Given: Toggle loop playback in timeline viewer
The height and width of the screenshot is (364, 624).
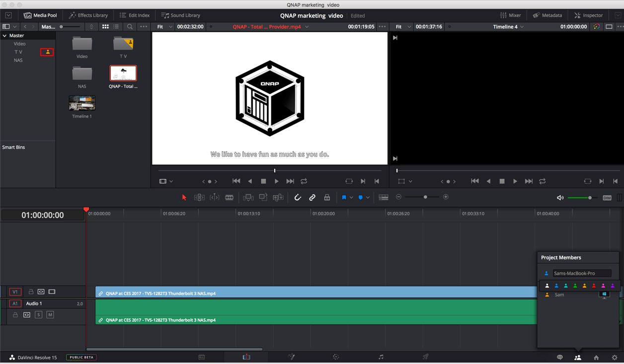Looking at the screenshot, I should pos(543,181).
